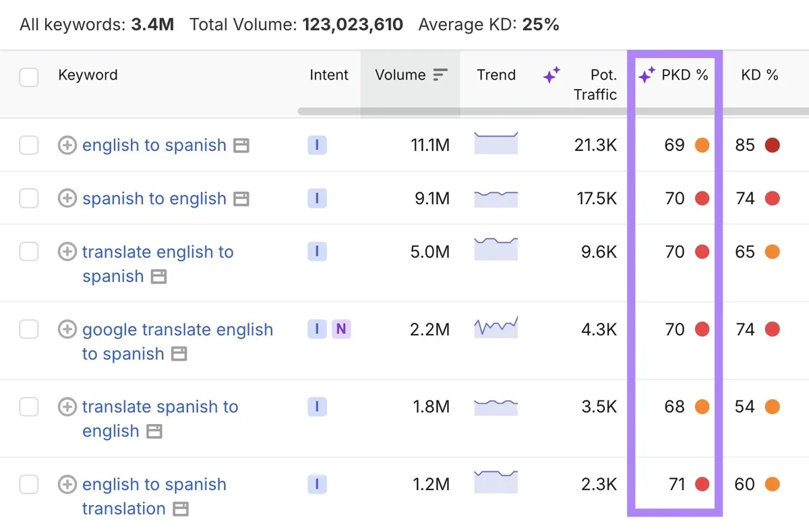The width and height of the screenshot is (809, 532).
Task: Open the 'english to spanish' keyword link
Action: pos(154,145)
